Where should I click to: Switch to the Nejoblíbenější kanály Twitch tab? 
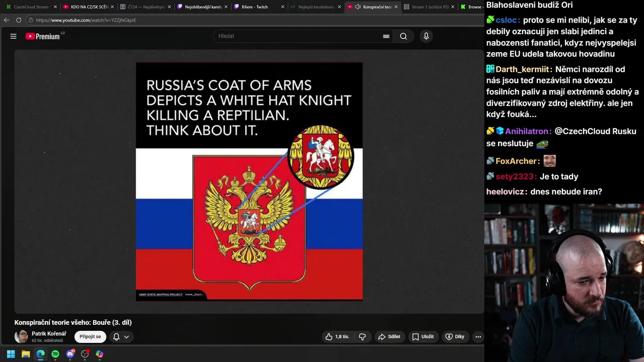click(203, 7)
